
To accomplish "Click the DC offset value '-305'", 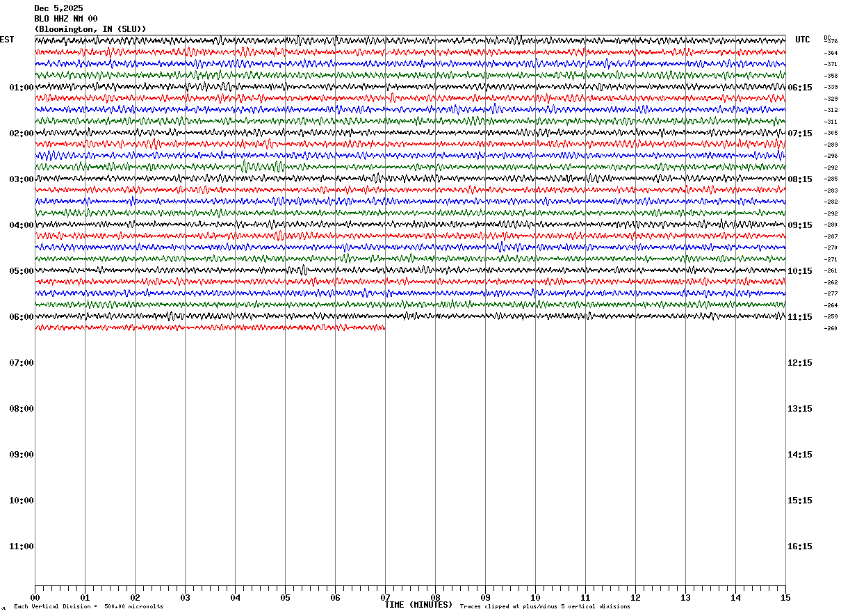I will tap(831, 133).
